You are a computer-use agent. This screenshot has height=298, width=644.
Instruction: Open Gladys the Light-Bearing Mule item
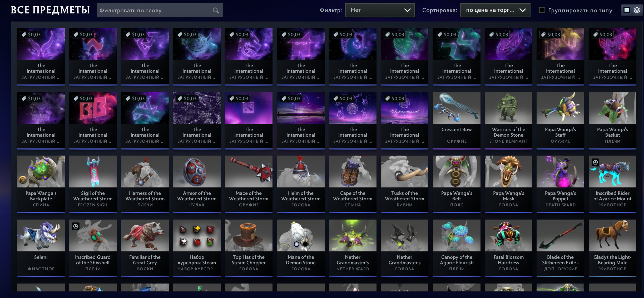click(x=612, y=248)
